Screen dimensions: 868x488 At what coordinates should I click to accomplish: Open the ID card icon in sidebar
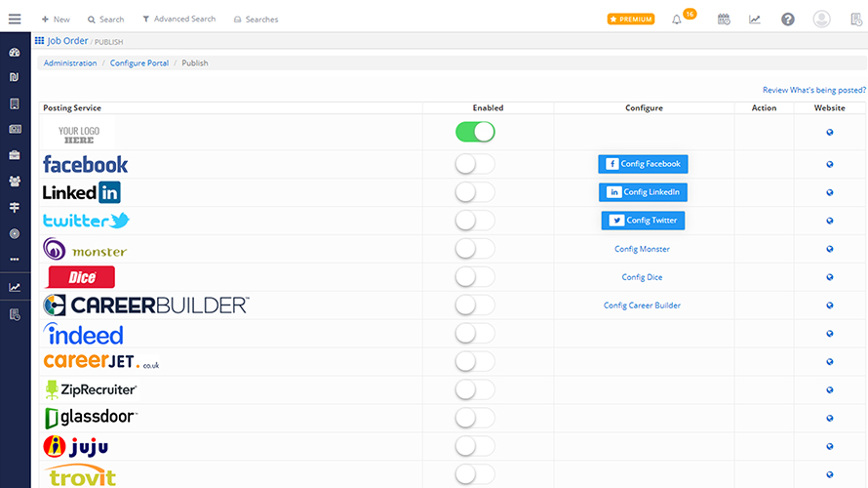15,129
